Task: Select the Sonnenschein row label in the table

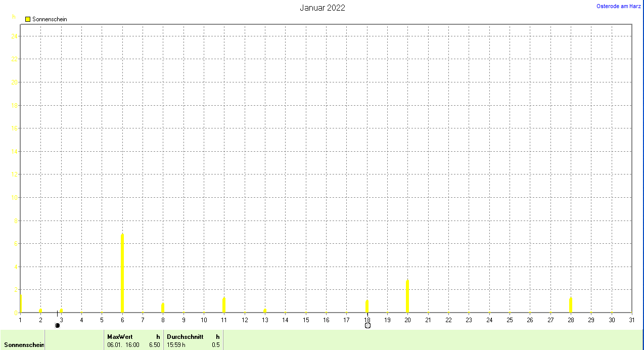Action: [24, 345]
